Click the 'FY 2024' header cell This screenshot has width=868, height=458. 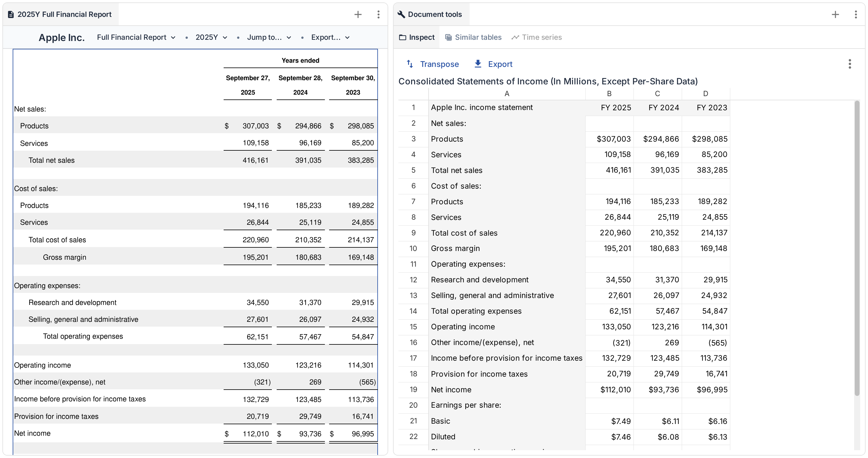point(657,108)
